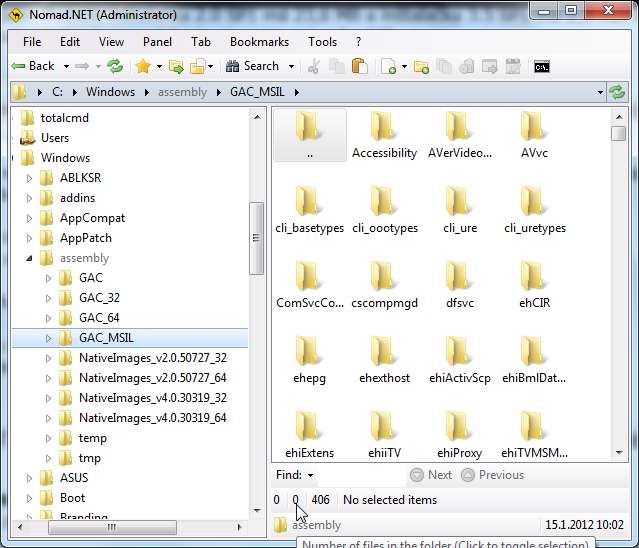Viewport: 639px width, 548px height.
Task: Click the Next find button
Action: (x=431, y=475)
